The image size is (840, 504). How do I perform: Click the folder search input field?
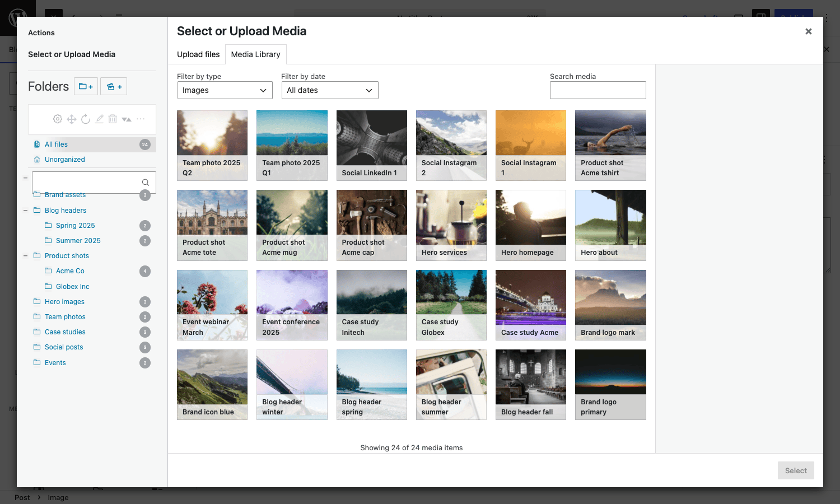point(94,183)
